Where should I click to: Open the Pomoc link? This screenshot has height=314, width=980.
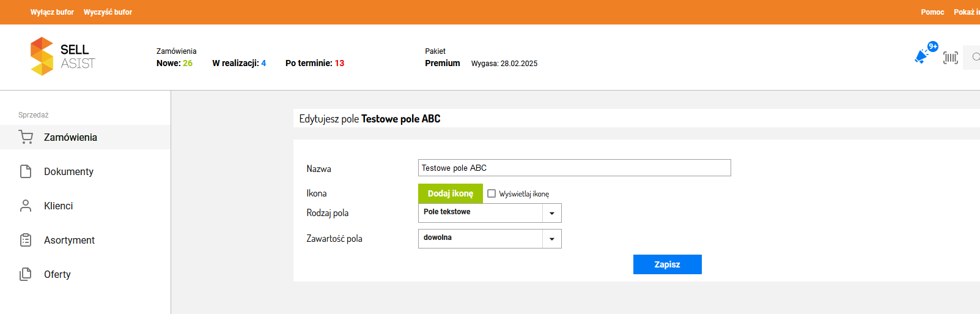[x=932, y=12]
